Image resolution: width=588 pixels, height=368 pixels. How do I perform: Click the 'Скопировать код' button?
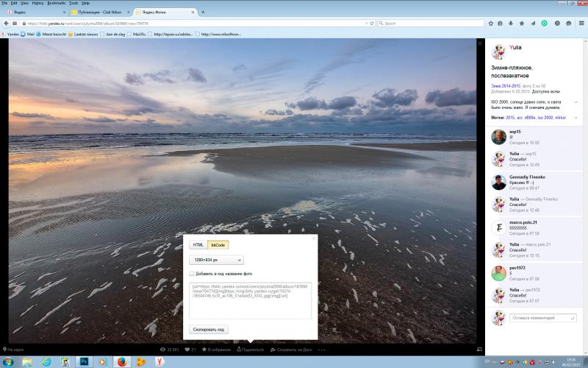coord(209,329)
